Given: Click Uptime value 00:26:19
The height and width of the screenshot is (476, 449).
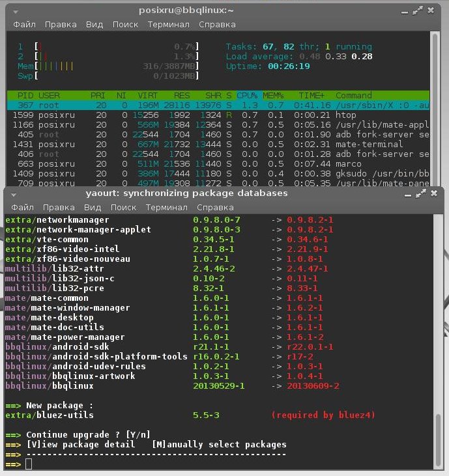Looking at the screenshot, I should 289,66.
